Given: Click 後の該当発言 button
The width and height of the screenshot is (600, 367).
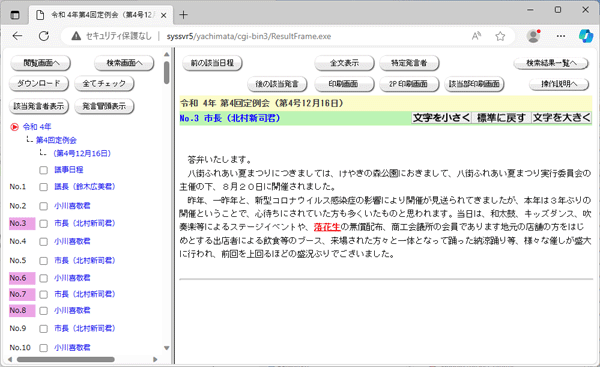Looking at the screenshot, I should 277,84.
